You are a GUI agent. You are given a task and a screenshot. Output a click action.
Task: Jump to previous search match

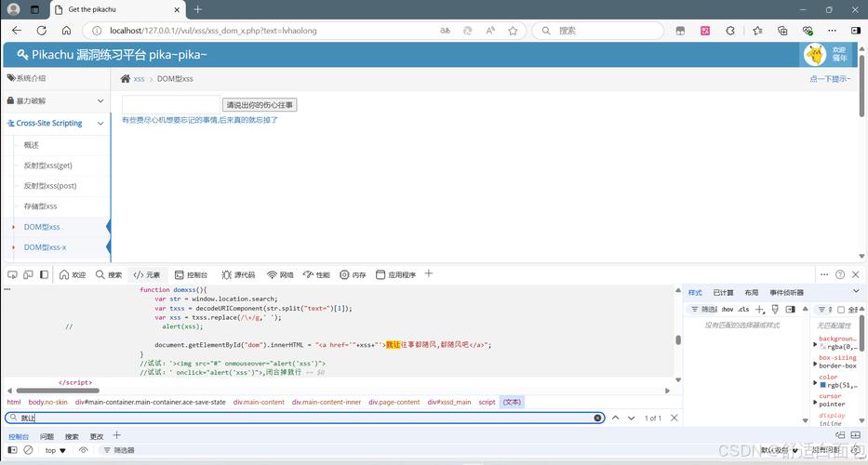point(616,418)
